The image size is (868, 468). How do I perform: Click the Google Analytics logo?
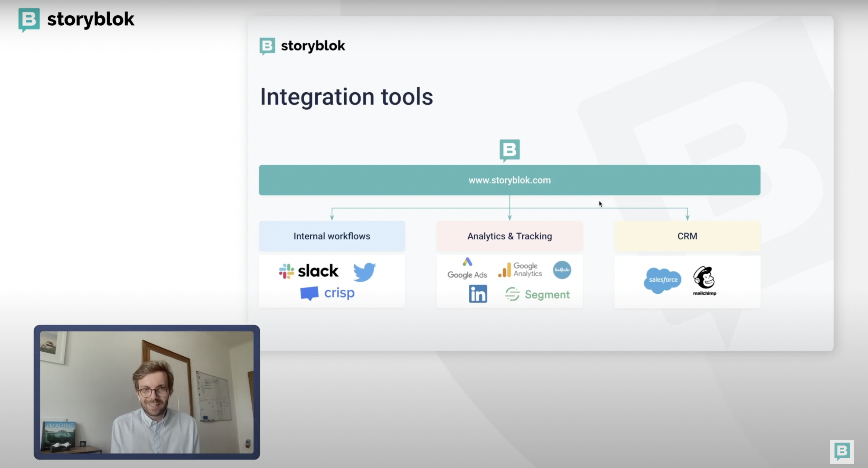[x=520, y=270]
